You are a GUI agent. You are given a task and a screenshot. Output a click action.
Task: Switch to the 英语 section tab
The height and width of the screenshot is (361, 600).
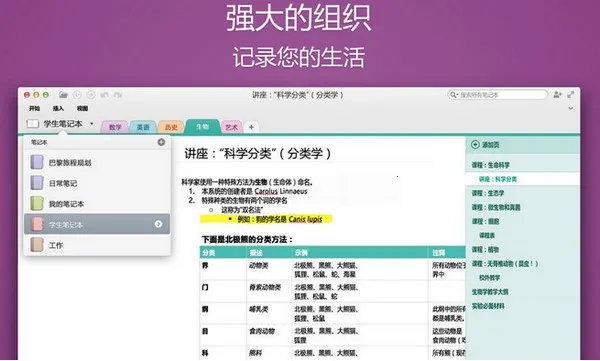click(x=143, y=127)
